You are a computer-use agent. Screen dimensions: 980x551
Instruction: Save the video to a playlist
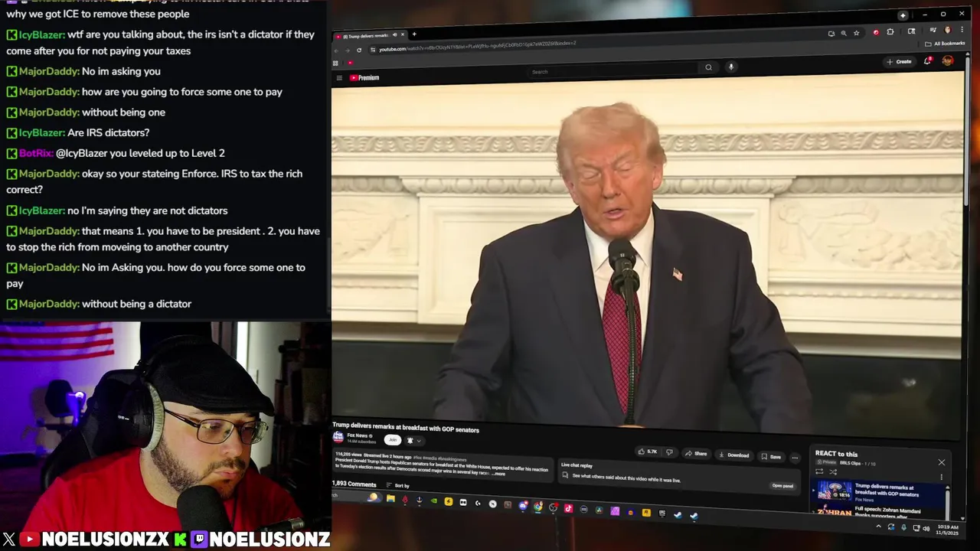771,456
